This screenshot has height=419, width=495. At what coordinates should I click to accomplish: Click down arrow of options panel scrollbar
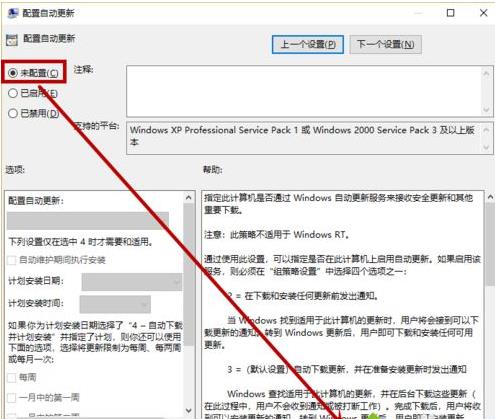(x=189, y=410)
